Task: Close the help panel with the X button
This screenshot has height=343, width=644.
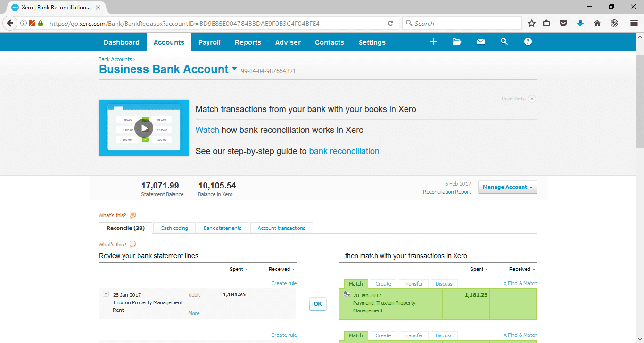Action: [x=532, y=98]
